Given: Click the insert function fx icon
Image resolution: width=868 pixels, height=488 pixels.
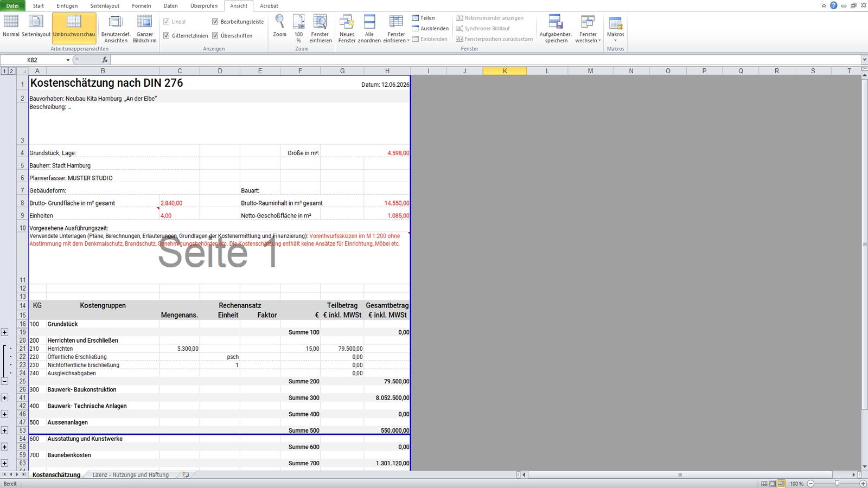Looking at the screenshot, I should [105, 60].
